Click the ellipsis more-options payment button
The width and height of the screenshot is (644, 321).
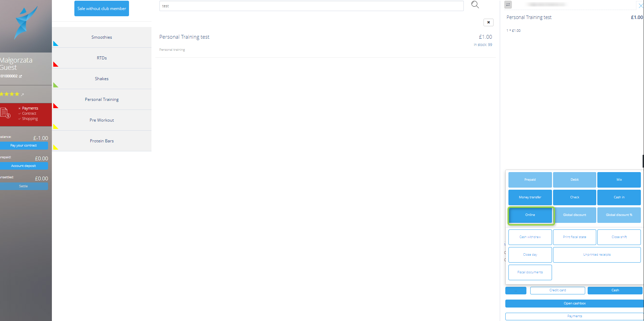coord(515,291)
